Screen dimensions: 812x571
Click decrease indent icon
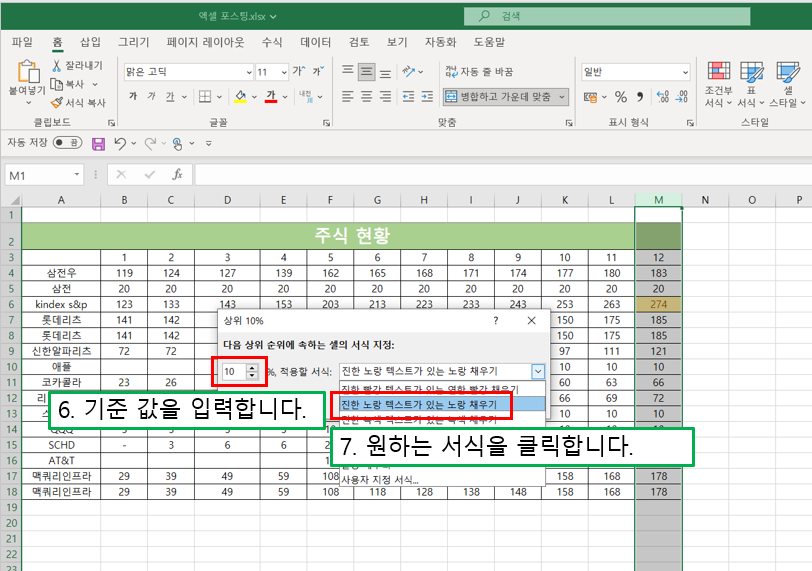(409, 96)
